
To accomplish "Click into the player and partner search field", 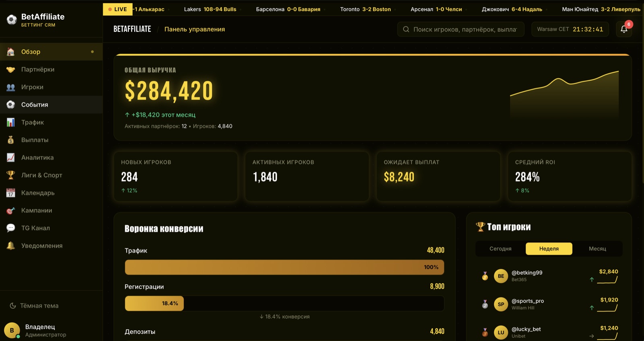I will [461, 29].
